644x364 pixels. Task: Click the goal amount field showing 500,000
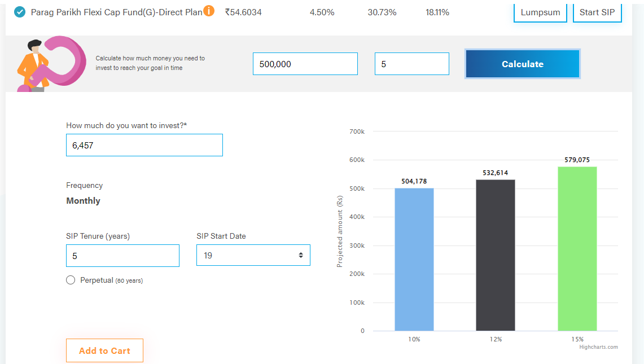click(x=305, y=64)
